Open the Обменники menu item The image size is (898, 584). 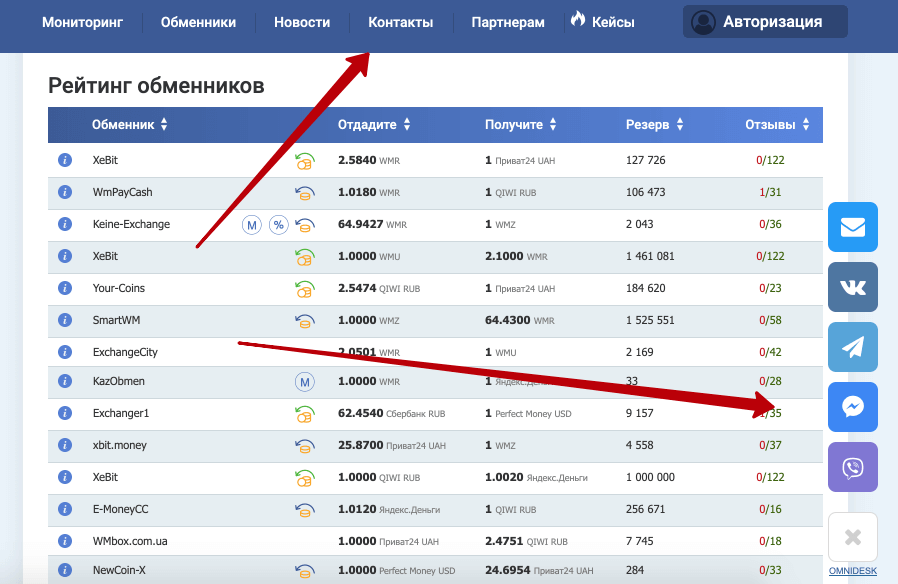(198, 22)
